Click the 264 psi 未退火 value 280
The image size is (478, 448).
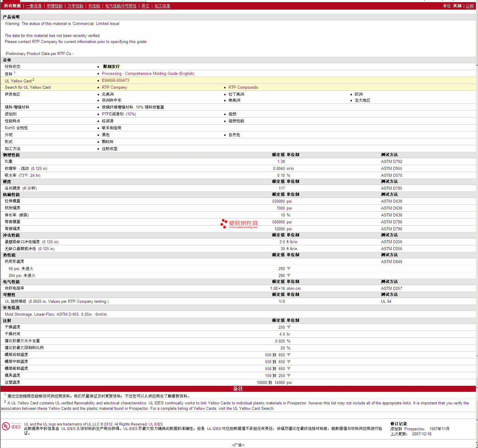(282, 276)
